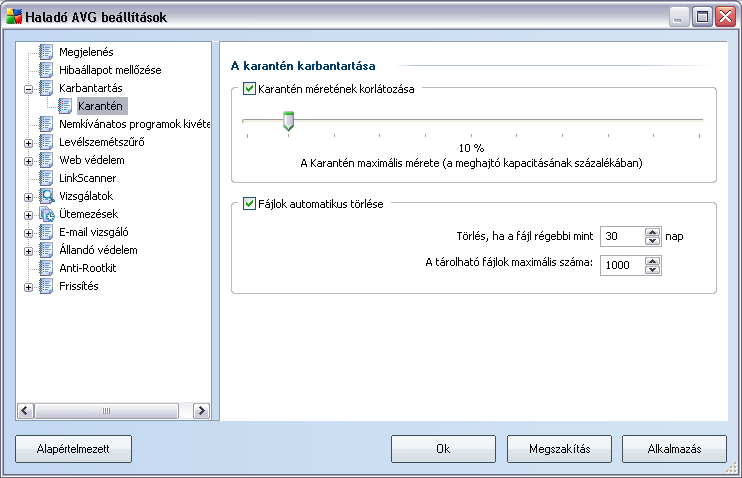Image resolution: width=742 pixels, height=478 pixels.
Task: Click the "10 %" slider value text
Action: 471,148
